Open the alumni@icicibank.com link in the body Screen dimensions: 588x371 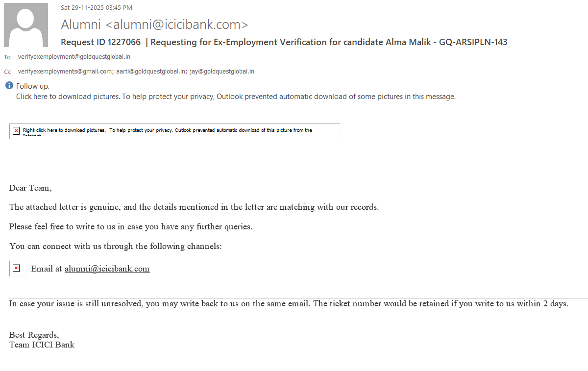pos(107,269)
